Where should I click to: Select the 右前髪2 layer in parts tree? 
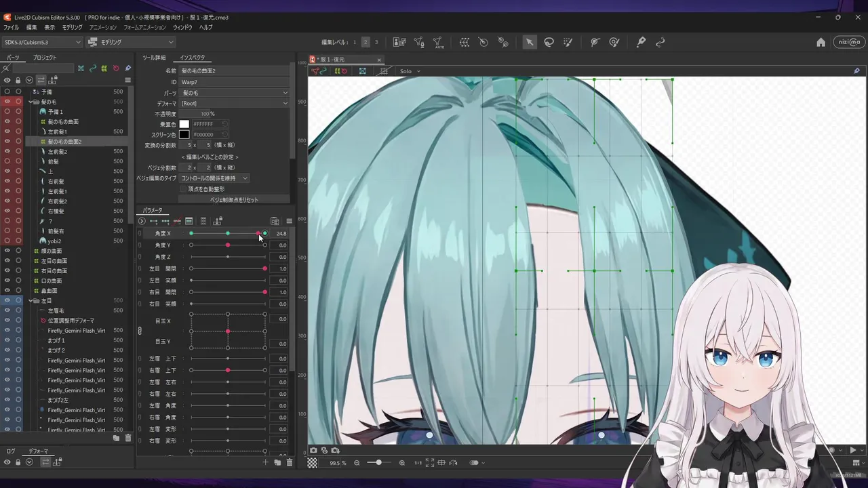(x=57, y=201)
